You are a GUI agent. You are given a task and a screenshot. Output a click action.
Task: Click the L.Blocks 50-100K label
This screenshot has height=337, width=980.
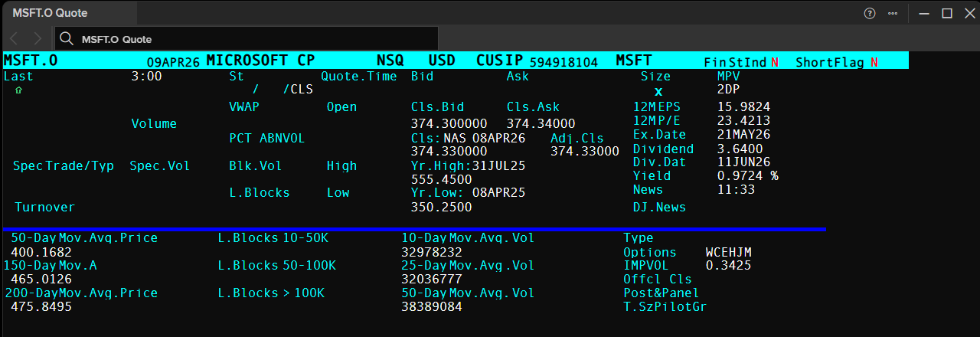coord(276,266)
